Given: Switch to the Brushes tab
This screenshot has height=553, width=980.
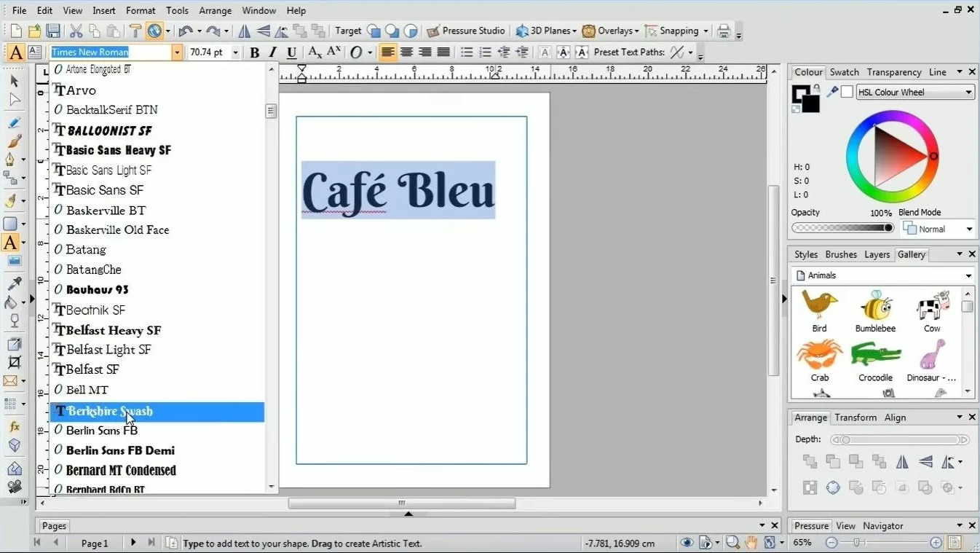Looking at the screenshot, I should 841,254.
